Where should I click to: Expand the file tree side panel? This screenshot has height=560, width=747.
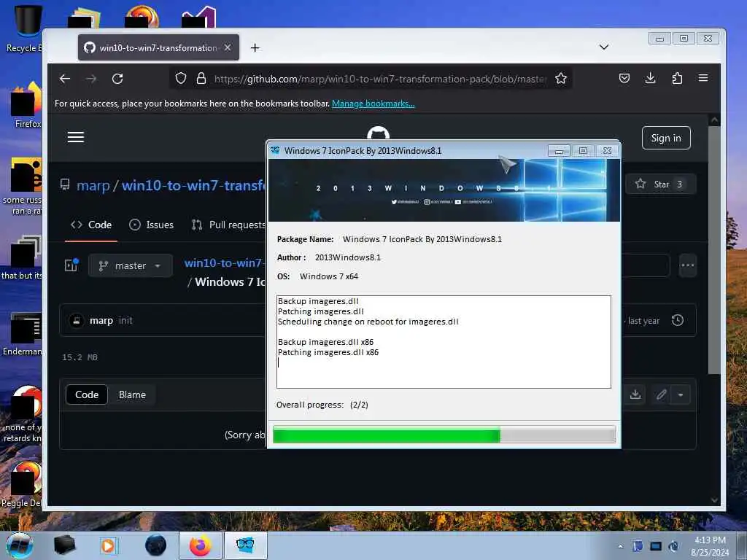(71, 265)
